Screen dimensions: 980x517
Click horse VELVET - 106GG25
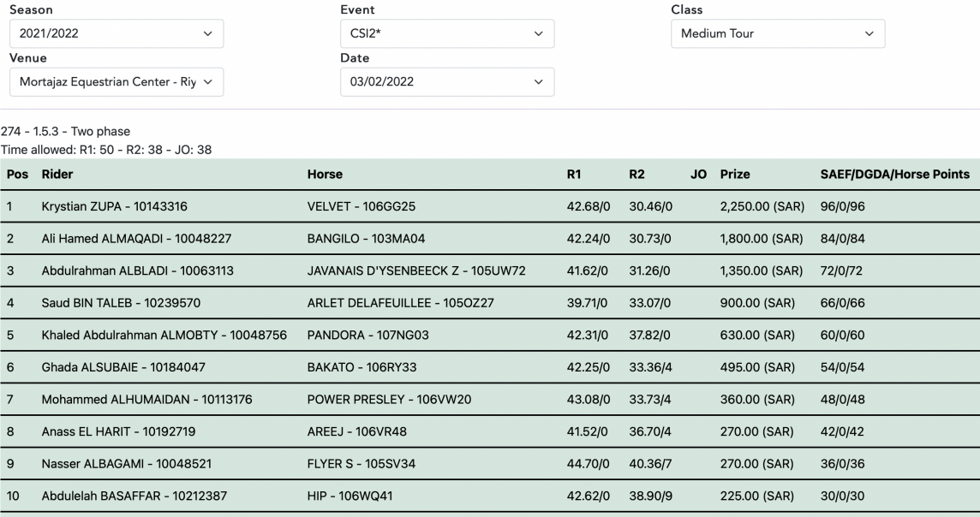[362, 206]
